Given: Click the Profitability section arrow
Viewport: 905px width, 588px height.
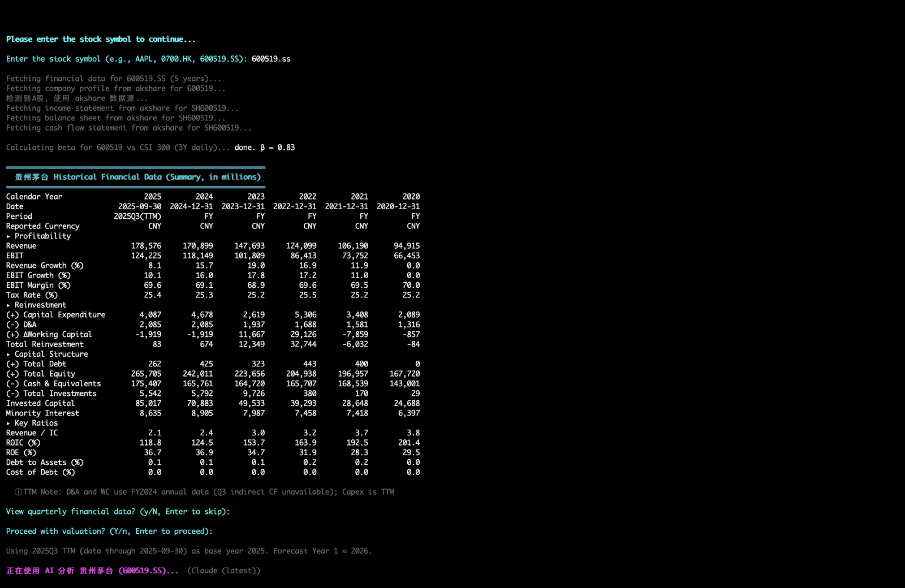Looking at the screenshot, I should [8, 236].
